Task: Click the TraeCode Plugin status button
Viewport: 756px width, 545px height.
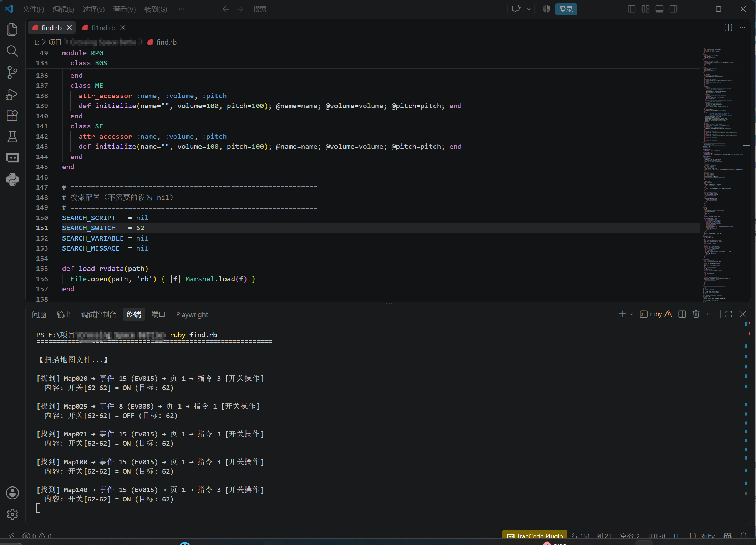Action: pos(535,536)
